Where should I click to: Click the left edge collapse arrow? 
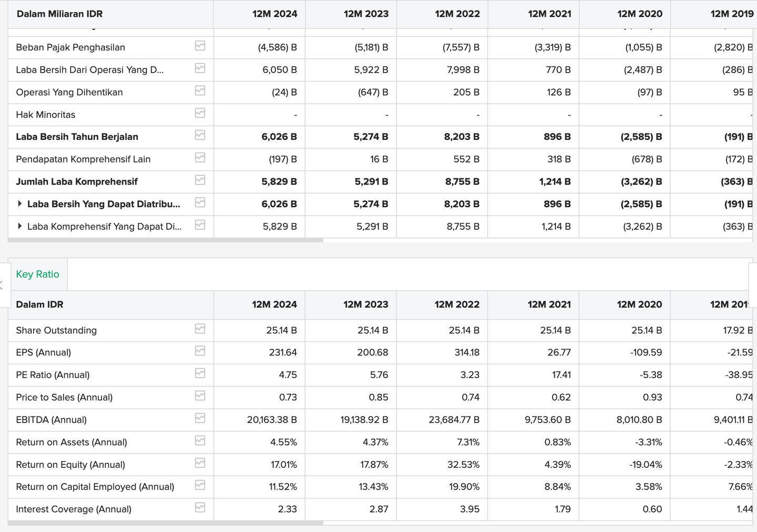[3, 285]
